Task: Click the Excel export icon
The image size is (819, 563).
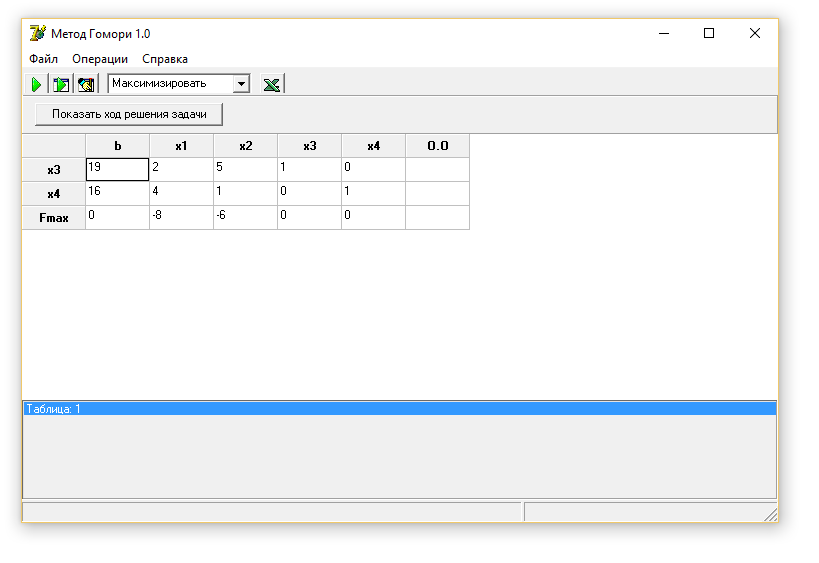Action: (x=272, y=84)
